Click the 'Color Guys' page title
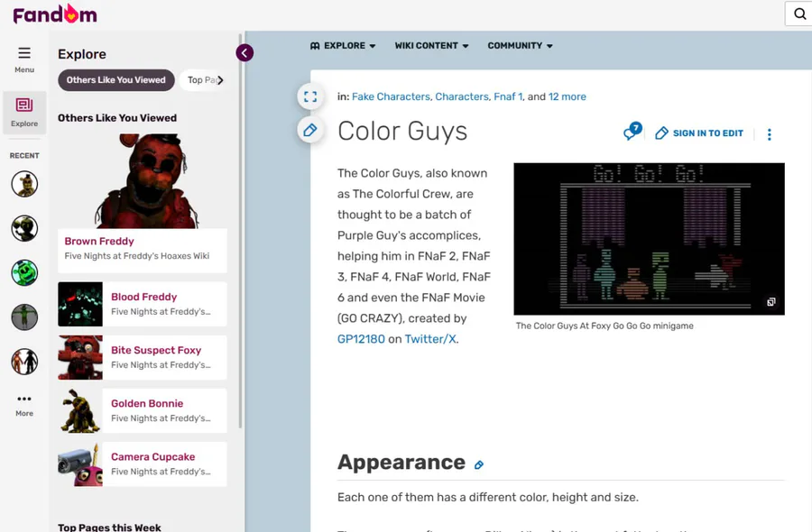 click(x=402, y=131)
